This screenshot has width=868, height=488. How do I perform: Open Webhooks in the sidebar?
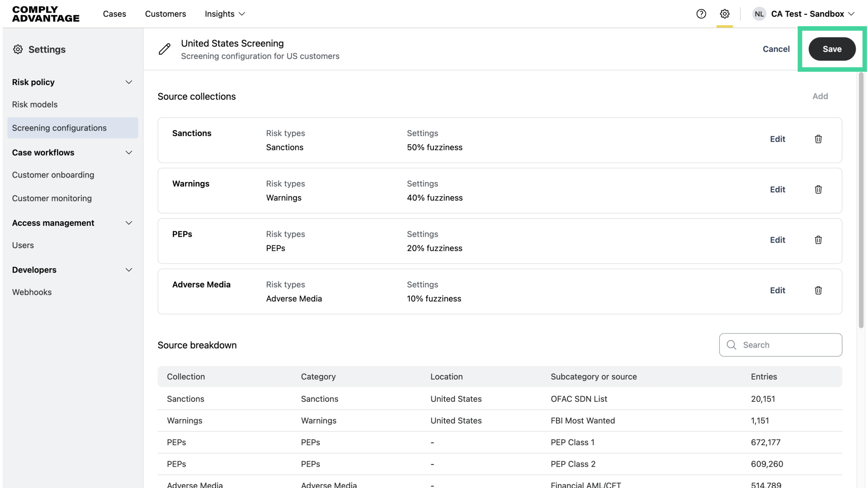[32, 292]
